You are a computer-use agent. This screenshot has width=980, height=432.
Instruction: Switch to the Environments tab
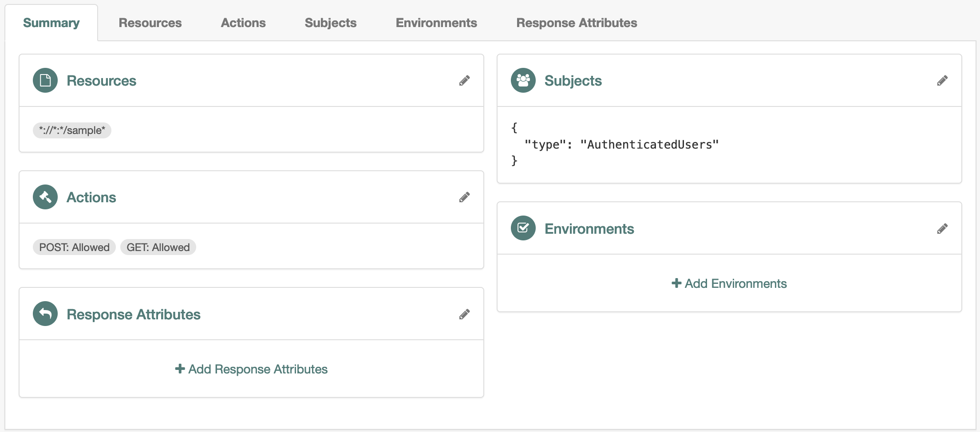coord(436,23)
